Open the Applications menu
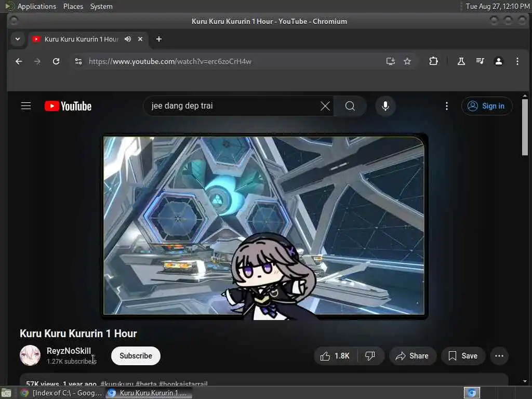 37,6
